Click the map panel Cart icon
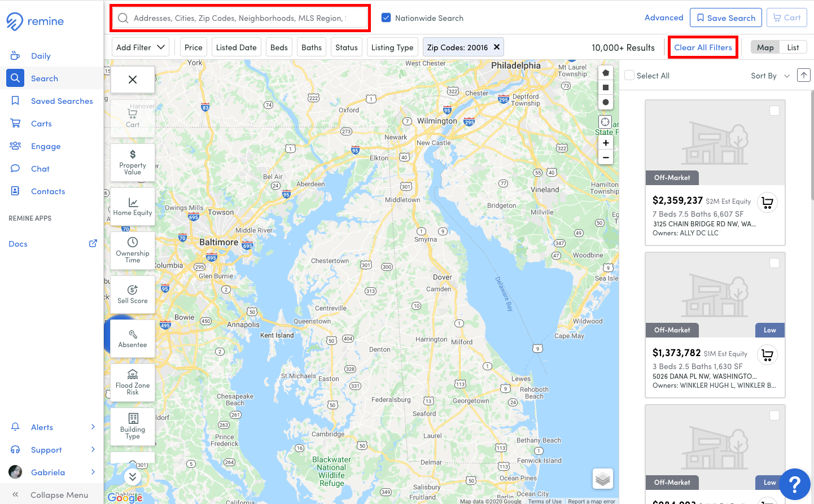The image size is (814, 504). click(x=133, y=118)
